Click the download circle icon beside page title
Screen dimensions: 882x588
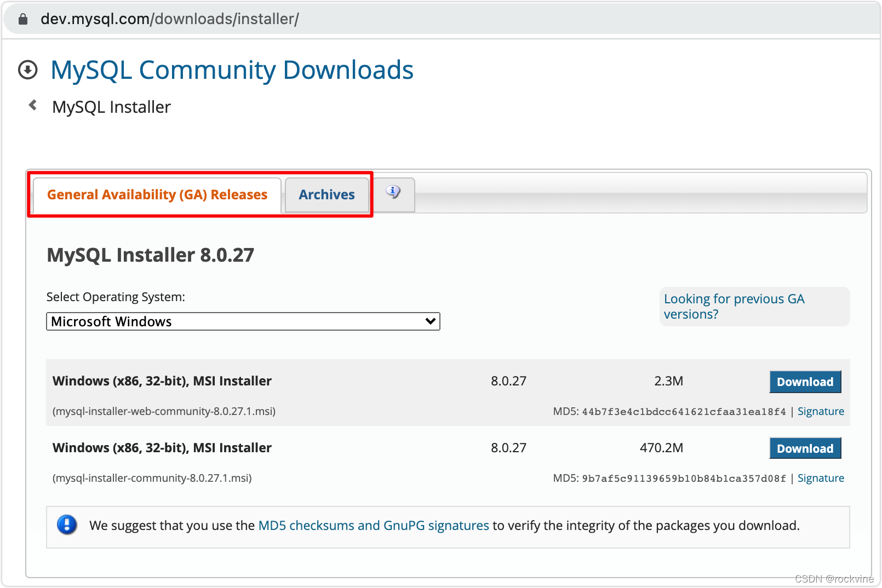tap(28, 70)
